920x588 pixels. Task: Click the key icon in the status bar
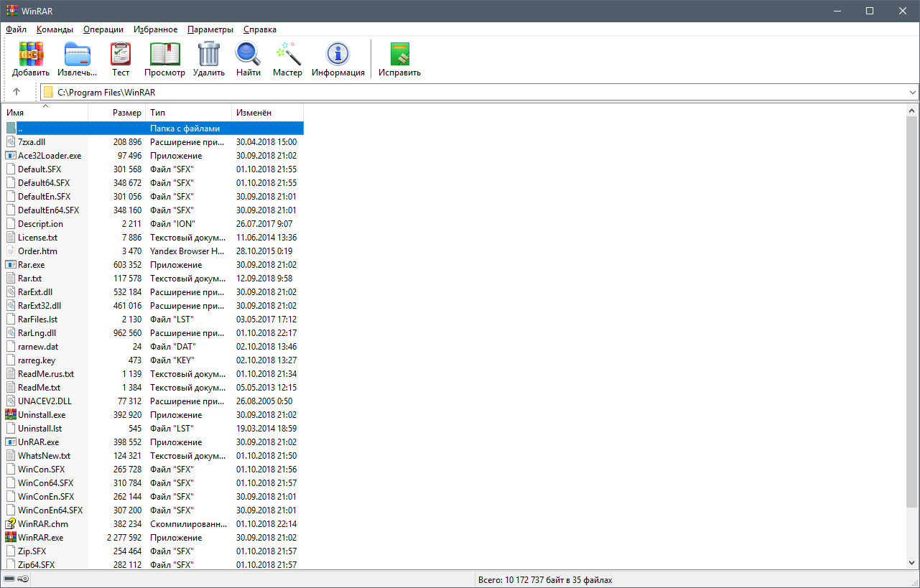coord(23,579)
